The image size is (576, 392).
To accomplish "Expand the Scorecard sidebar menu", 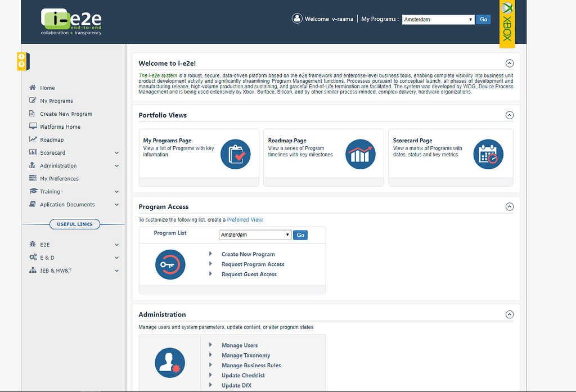I will (116, 153).
